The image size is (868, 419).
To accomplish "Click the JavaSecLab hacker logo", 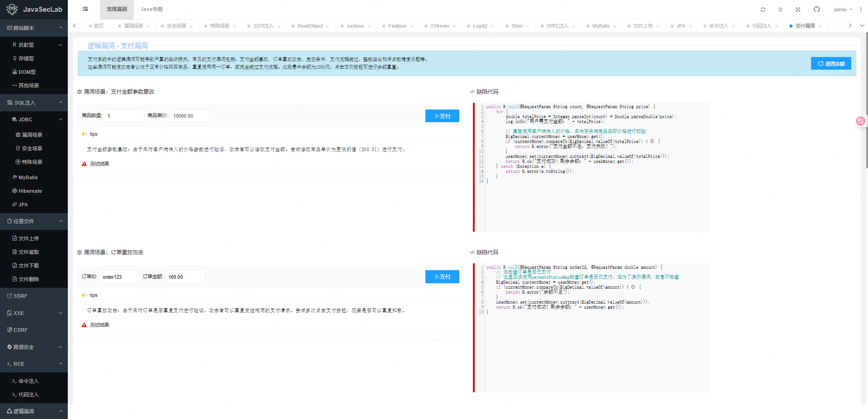I will pyautogui.click(x=12, y=9).
